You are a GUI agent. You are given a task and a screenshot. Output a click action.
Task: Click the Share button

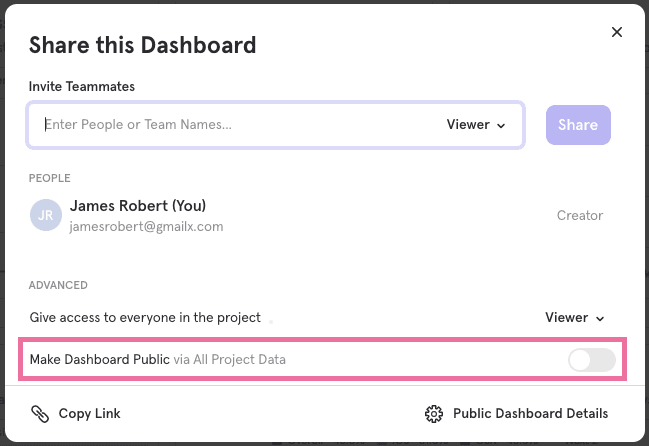(578, 125)
